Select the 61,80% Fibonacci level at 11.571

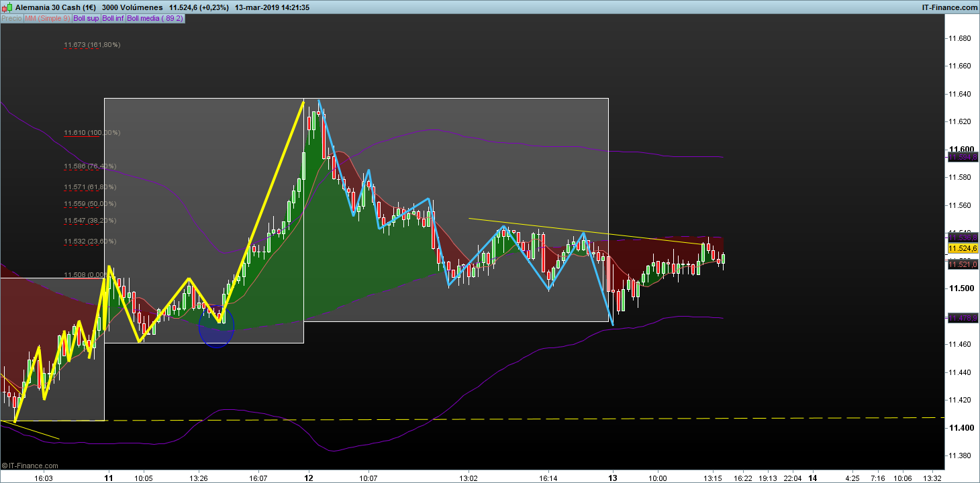90,187
